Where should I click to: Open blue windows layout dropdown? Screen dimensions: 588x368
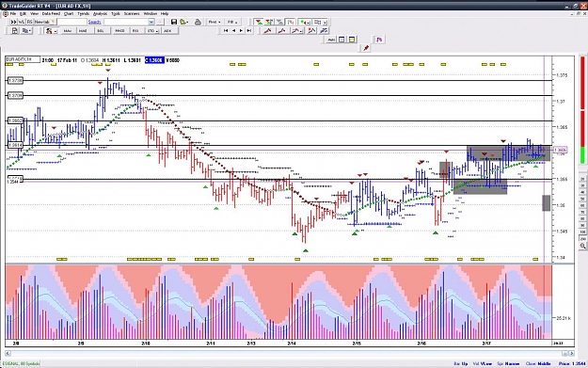(320, 23)
